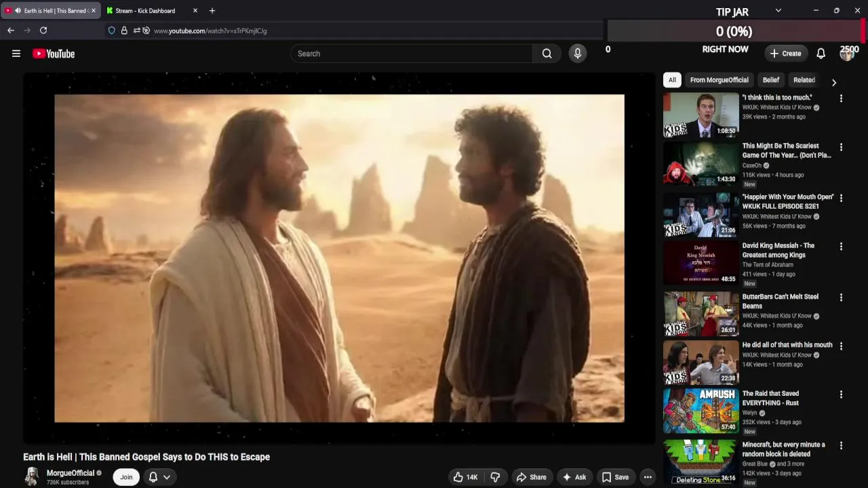Screen dimensions: 868x488
Task: Click the Create button
Action: click(x=785, y=54)
